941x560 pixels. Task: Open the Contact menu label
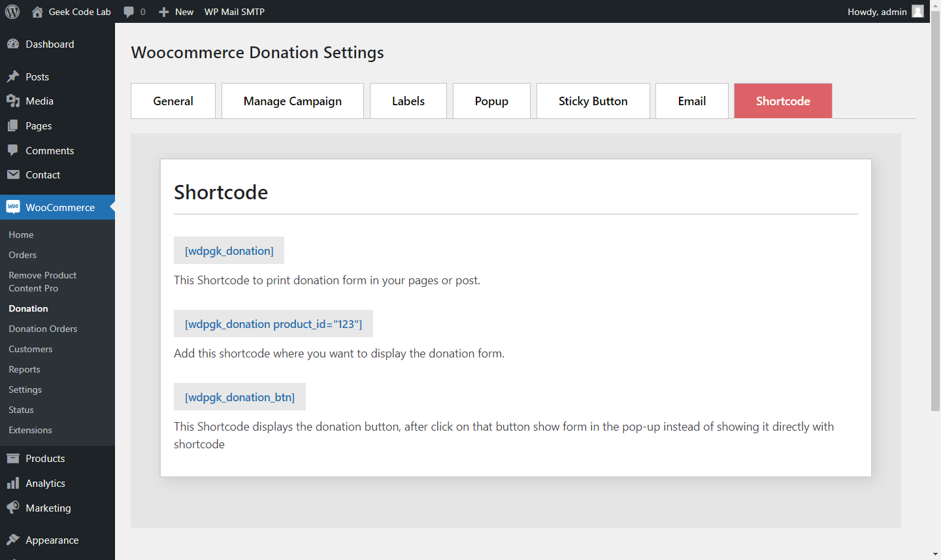[x=42, y=174]
